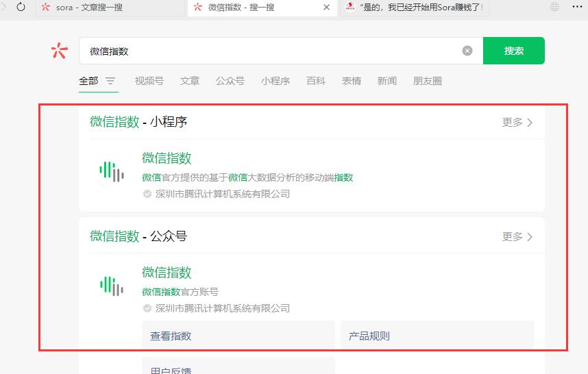
Task: Click the 微信指数 mini program logo
Action: click(112, 171)
